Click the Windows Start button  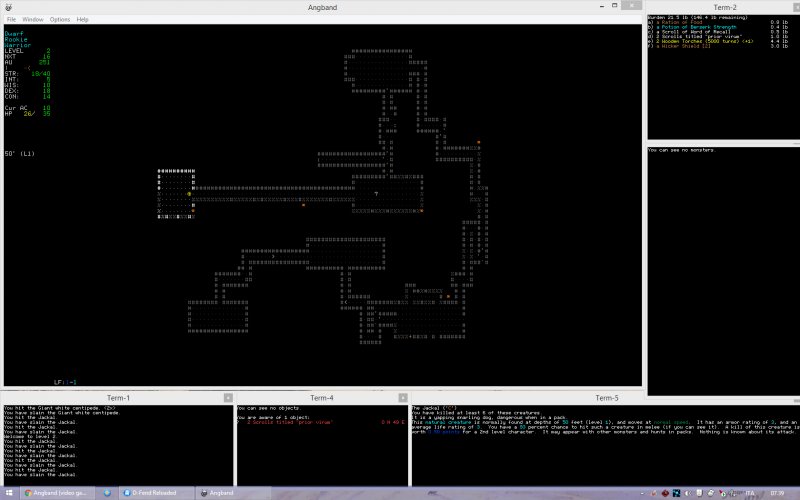coord(10,493)
